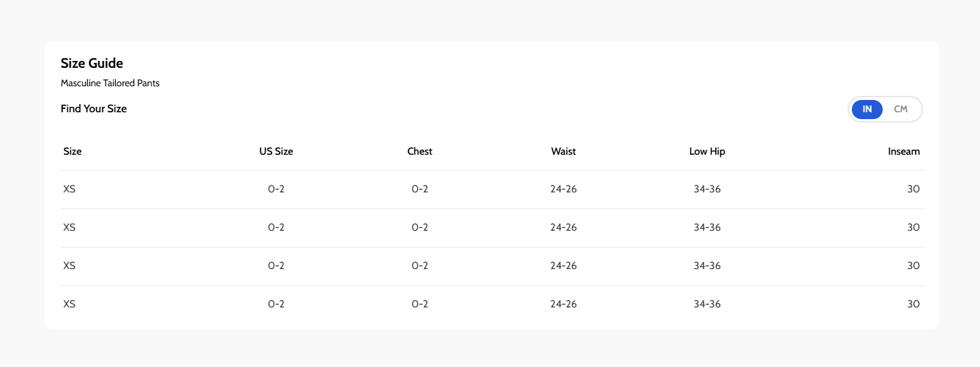Click the US Size column header
Screen dimensions: 980x367
tap(276, 151)
